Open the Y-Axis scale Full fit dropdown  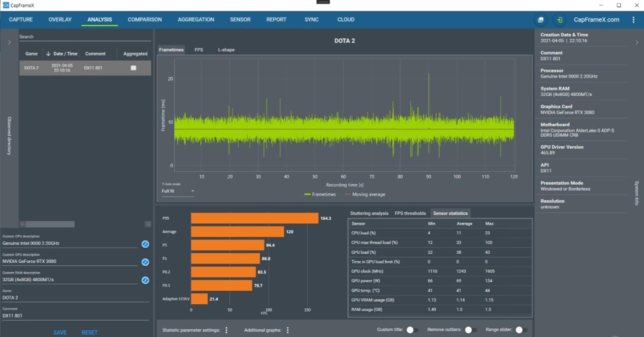[178, 191]
